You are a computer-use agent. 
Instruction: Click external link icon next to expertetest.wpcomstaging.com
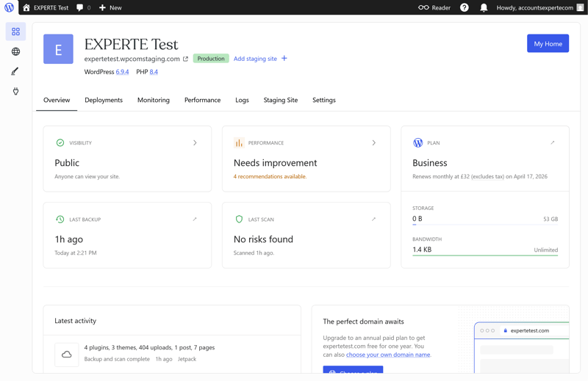coord(185,59)
